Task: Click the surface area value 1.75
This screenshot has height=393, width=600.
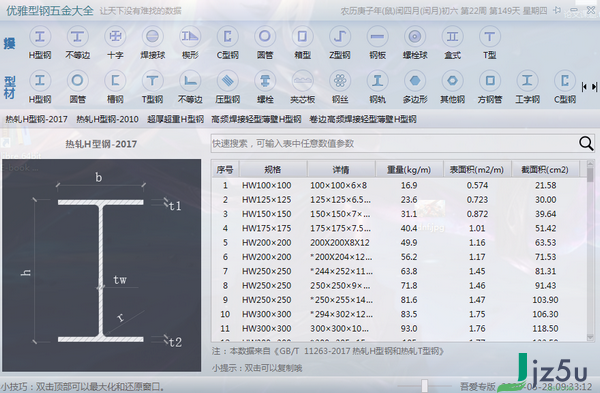Action: [477, 314]
